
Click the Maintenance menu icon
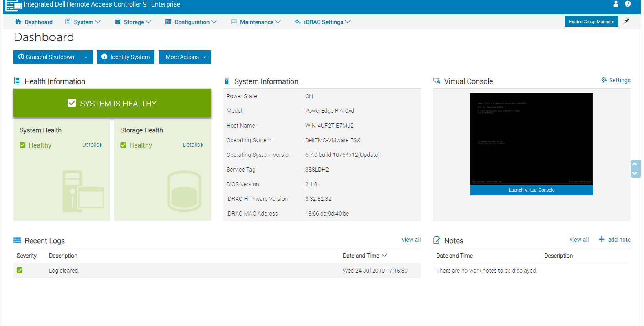234,22
